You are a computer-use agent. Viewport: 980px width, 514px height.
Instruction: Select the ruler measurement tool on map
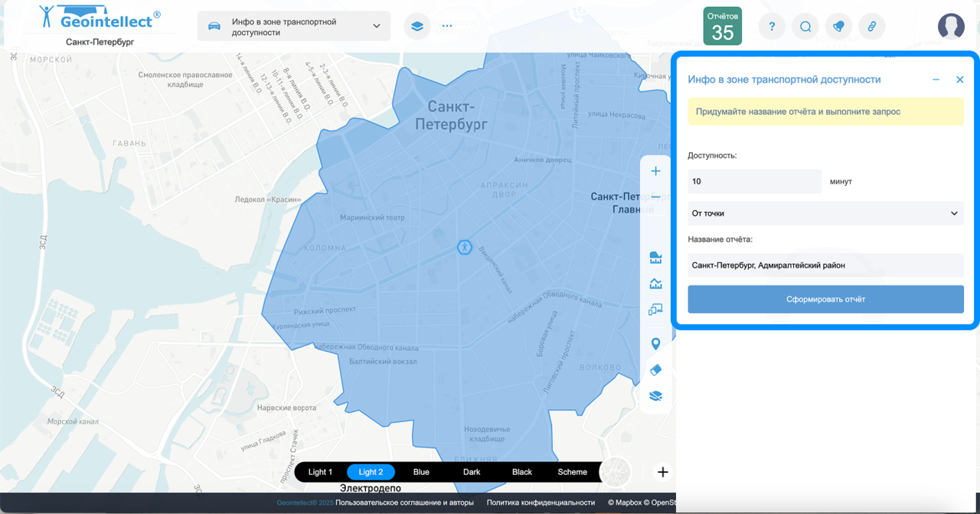point(655,257)
